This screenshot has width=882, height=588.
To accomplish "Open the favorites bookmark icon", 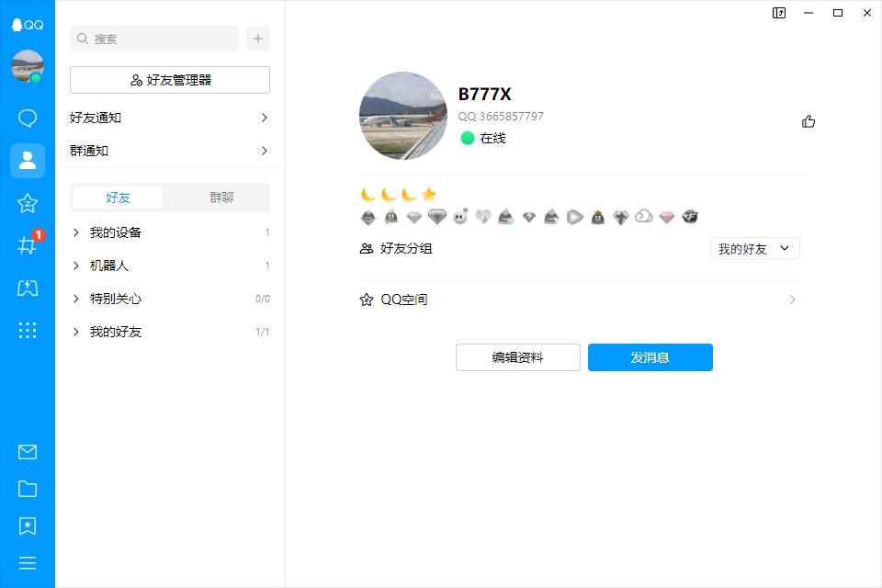I will tap(28, 526).
